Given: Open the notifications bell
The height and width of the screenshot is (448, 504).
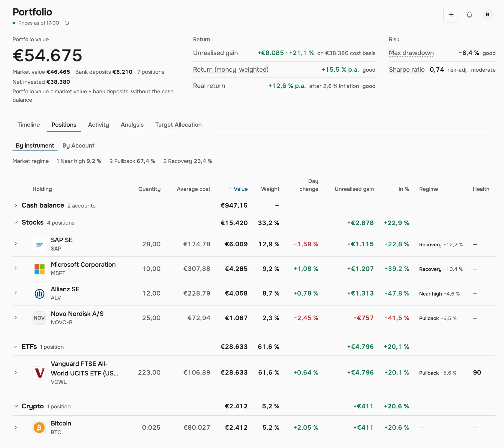Looking at the screenshot, I should pyautogui.click(x=469, y=14).
